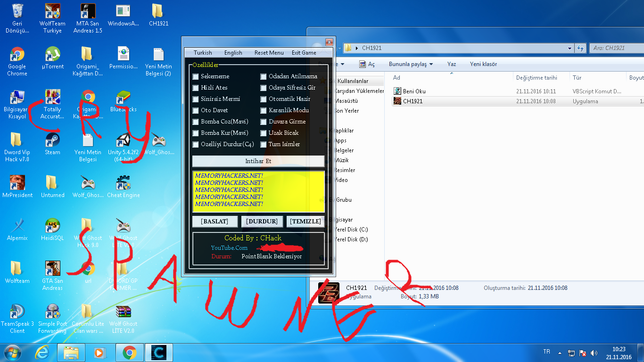Open the volume control in system tray
Viewport: 644px width, 362px height.
tap(594, 353)
